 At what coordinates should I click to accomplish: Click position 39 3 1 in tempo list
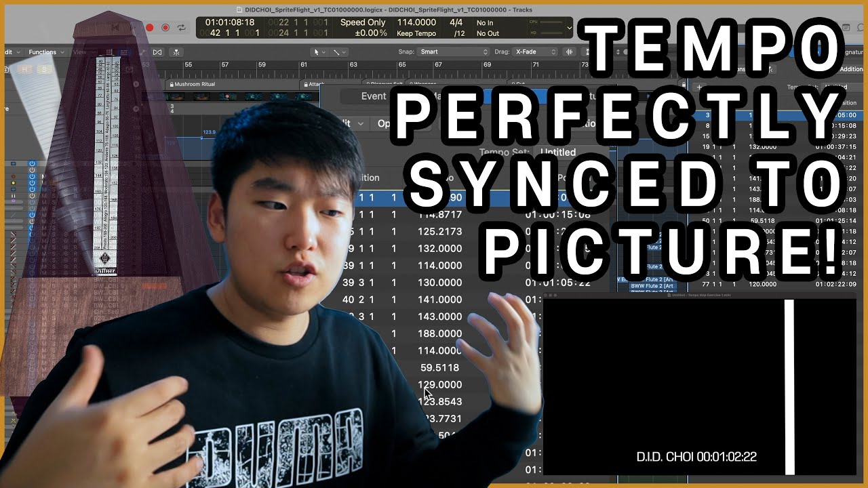point(357,283)
